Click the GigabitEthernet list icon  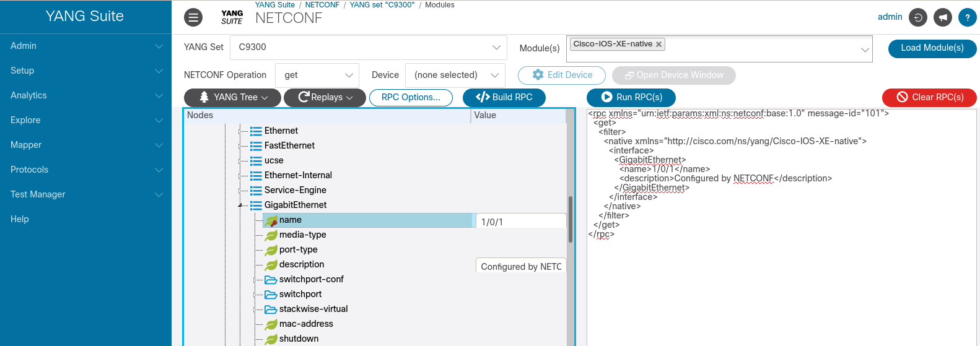[x=256, y=205]
